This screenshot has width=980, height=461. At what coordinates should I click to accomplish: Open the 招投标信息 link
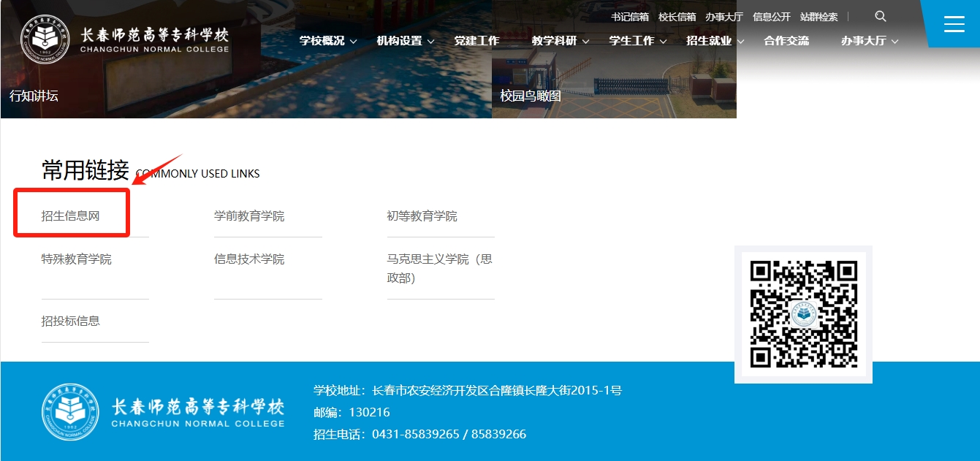click(x=71, y=321)
